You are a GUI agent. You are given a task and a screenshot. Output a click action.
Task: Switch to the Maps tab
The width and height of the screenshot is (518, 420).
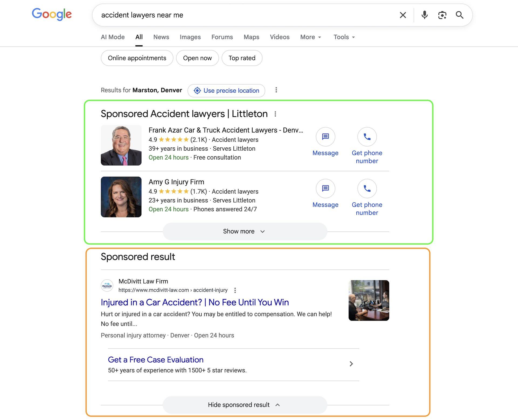click(251, 37)
